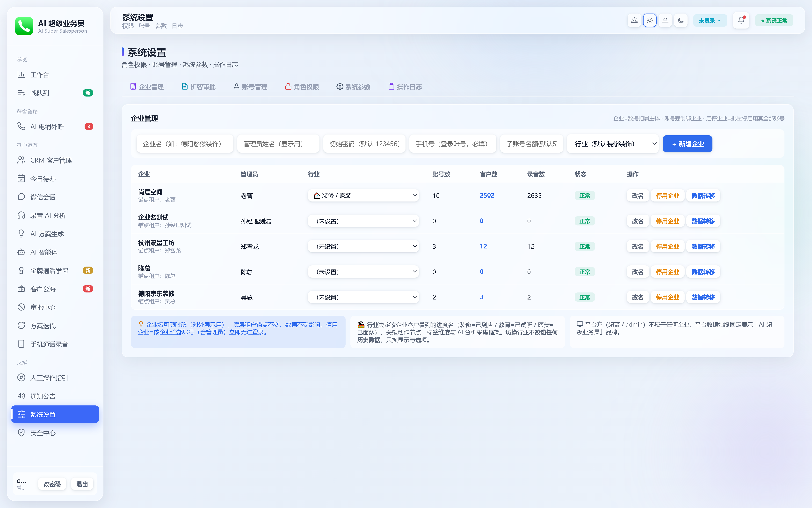Switch to the 扩容审批 tab
Image resolution: width=812 pixels, height=508 pixels.
199,87
